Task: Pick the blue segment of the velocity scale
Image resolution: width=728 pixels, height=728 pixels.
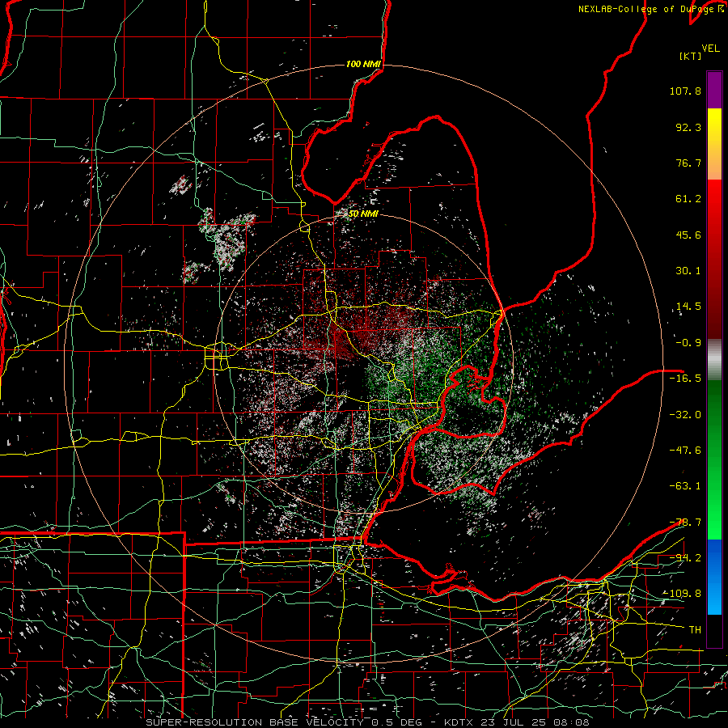Action: [x=714, y=577]
